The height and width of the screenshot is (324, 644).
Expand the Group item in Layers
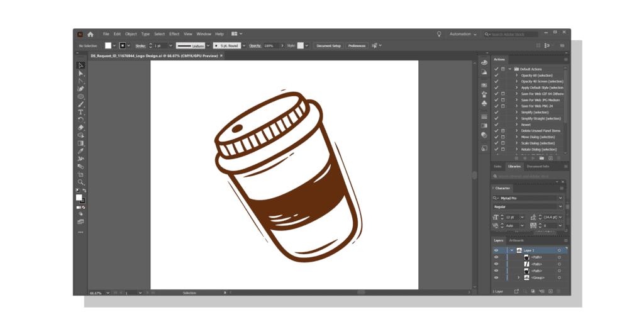[518, 278]
